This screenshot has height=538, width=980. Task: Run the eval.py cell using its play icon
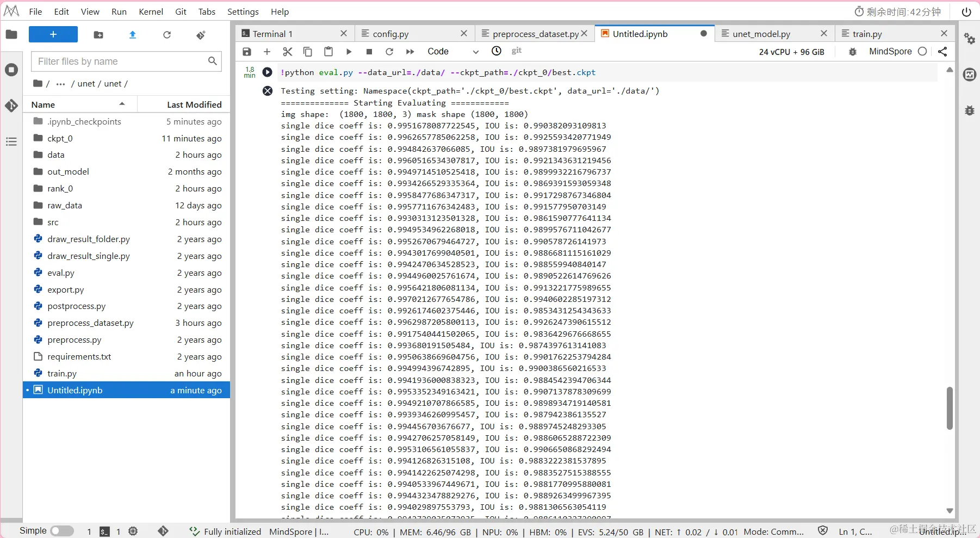click(267, 72)
